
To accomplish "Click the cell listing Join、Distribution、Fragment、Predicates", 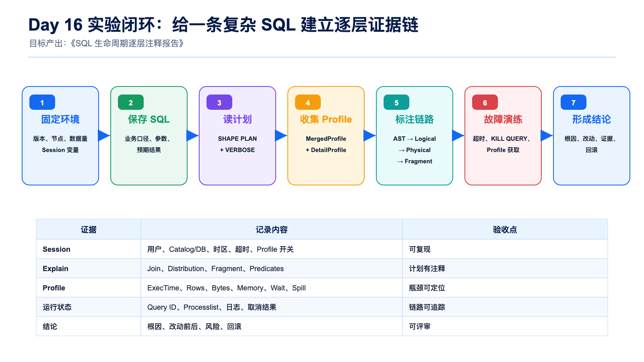I will pos(272,269).
